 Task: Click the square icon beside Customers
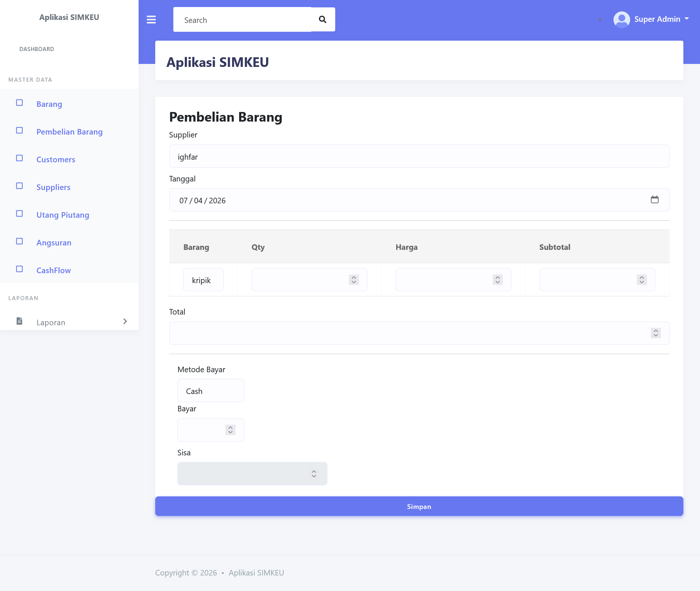point(20,158)
